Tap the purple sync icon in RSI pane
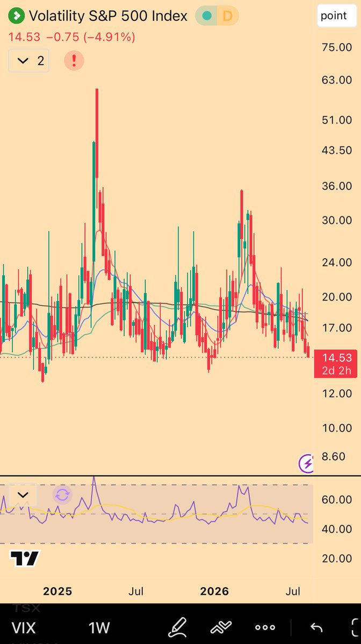361x644 pixels. pos(62,494)
